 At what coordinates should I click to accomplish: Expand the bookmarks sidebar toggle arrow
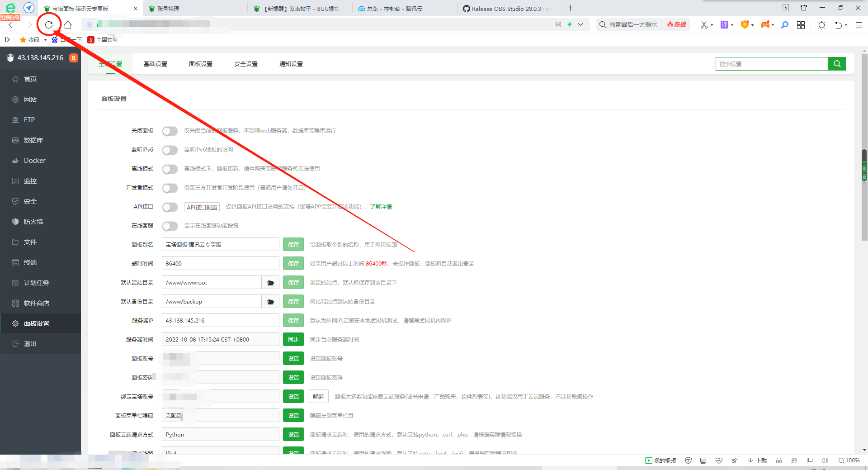pyautogui.click(x=7, y=40)
